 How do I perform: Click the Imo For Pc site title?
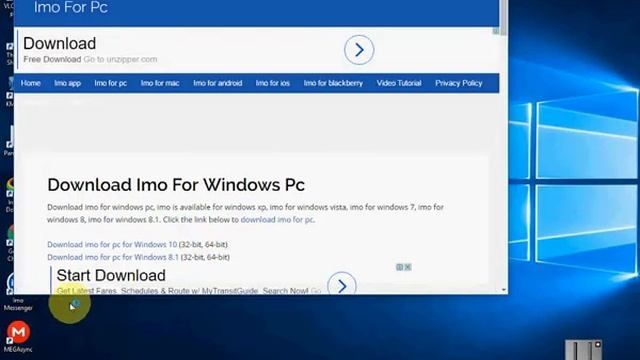[71, 7]
